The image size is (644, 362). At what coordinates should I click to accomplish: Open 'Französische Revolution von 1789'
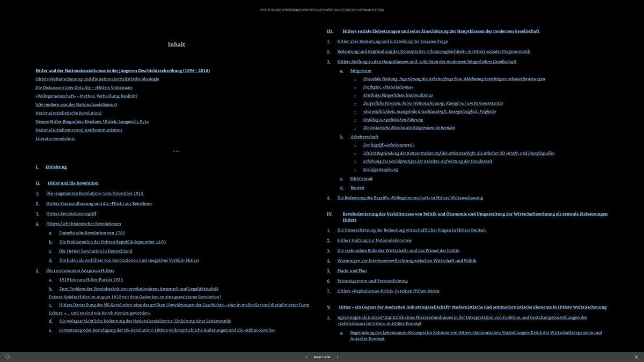pyautogui.click(x=92, y=233)
